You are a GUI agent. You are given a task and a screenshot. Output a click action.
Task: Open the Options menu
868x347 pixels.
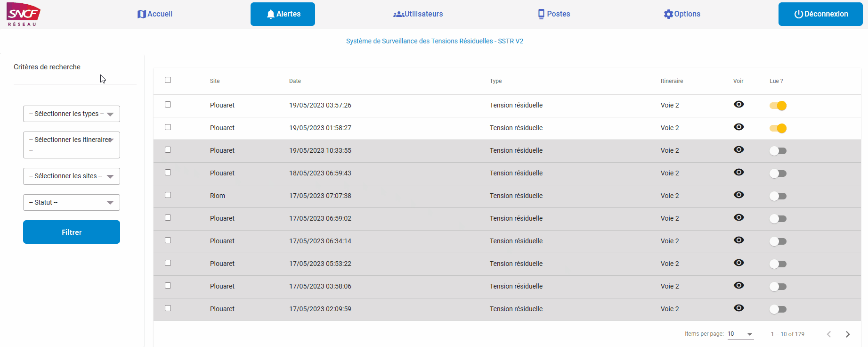point(682,14)
